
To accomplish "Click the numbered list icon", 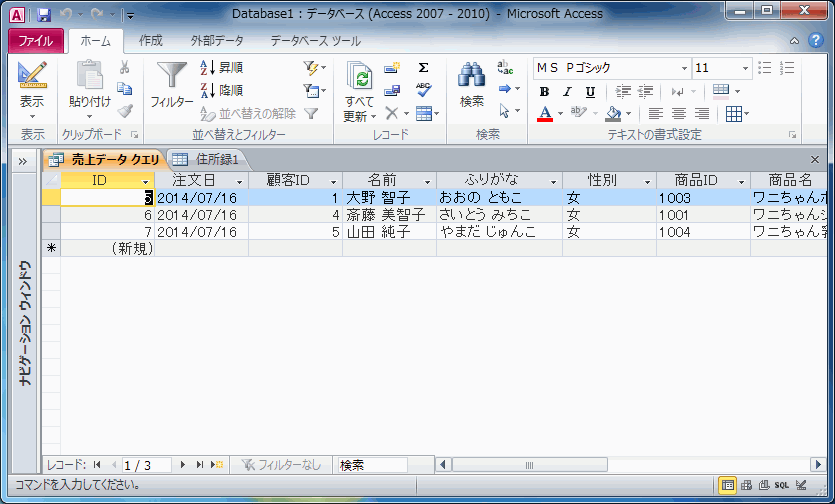I will tap(787, 68).
